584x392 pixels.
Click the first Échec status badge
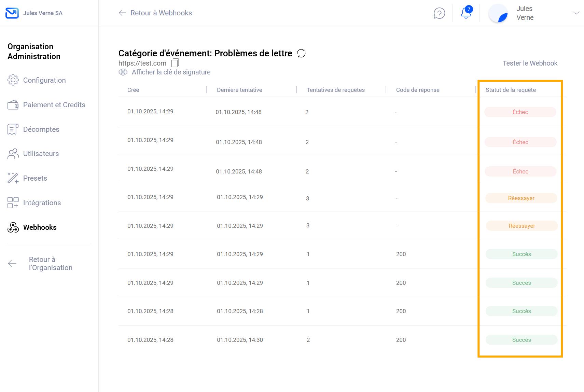pos(520,112)
